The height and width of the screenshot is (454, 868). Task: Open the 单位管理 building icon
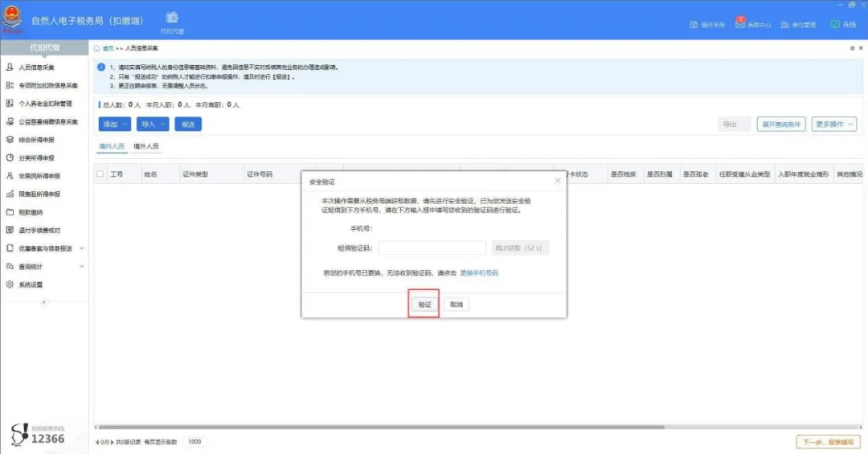coord(784,25)
